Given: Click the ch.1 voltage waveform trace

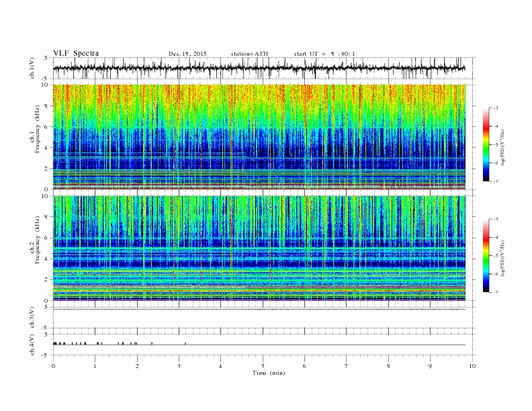Looking at the screenshot, I should [259, 68].
